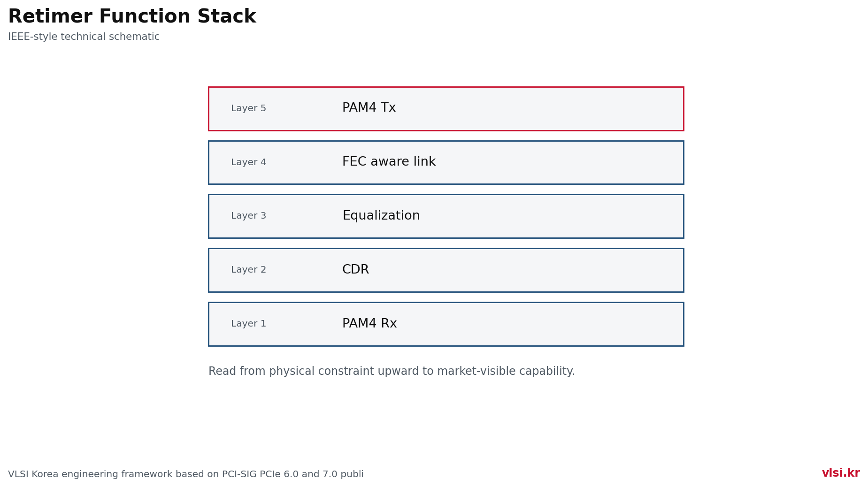Click the Equalization text
This screenshot has height=487, width=868.
tap(381, 216)
